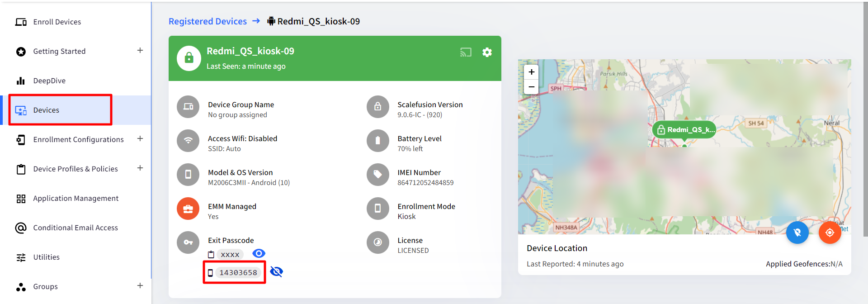The width and height of the screenshot is (868, 304).
Task: Click the xxxx passcode value
Action: (230, 255)
